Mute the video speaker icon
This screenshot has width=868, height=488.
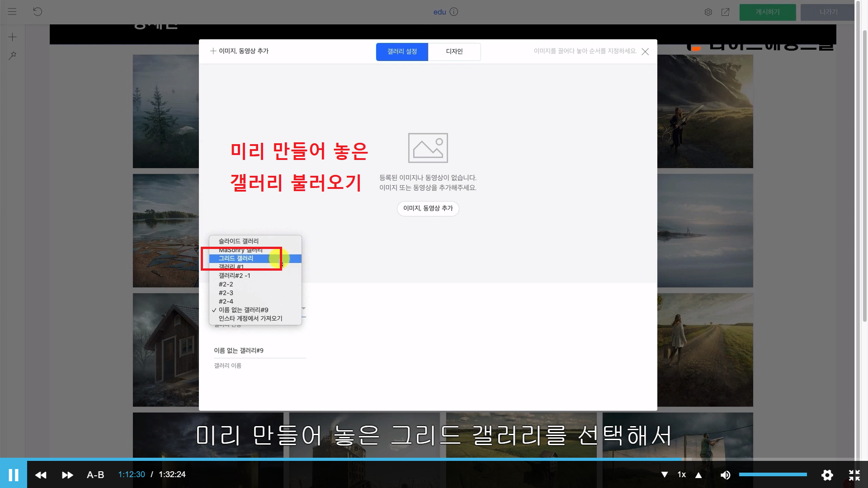(725, 475)
